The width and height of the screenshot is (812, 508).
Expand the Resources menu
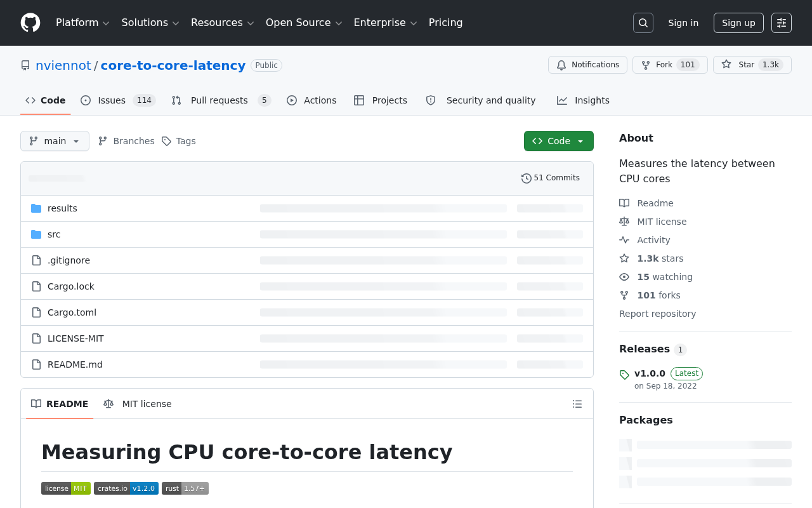(x=223, y=23)
